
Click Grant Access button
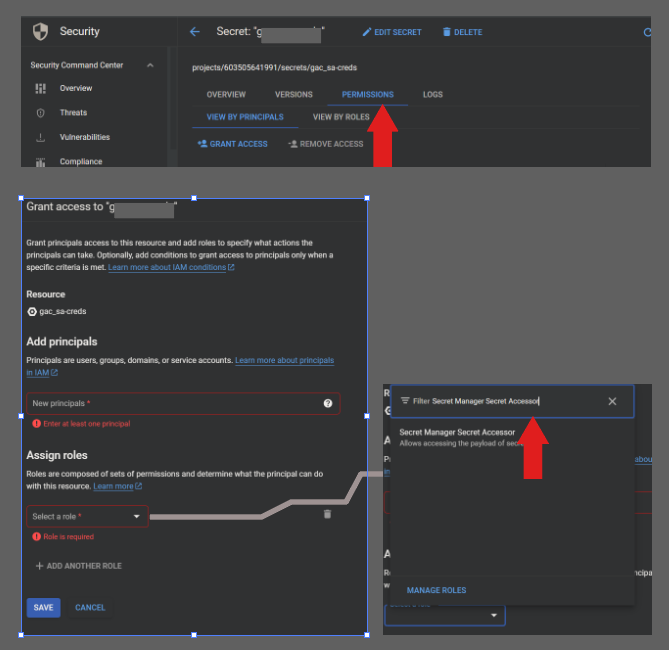click(x=233, y=144)
